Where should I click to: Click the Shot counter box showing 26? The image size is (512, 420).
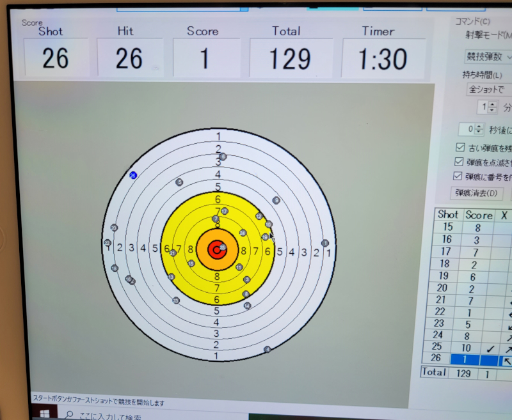(56, 58)
